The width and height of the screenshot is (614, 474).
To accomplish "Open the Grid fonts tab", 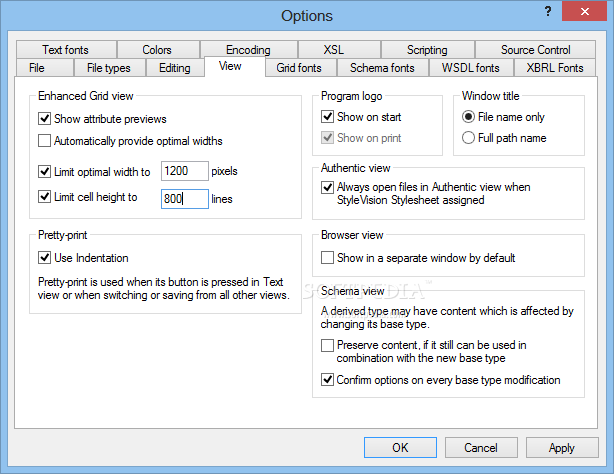I will click(x=301, y=68).
